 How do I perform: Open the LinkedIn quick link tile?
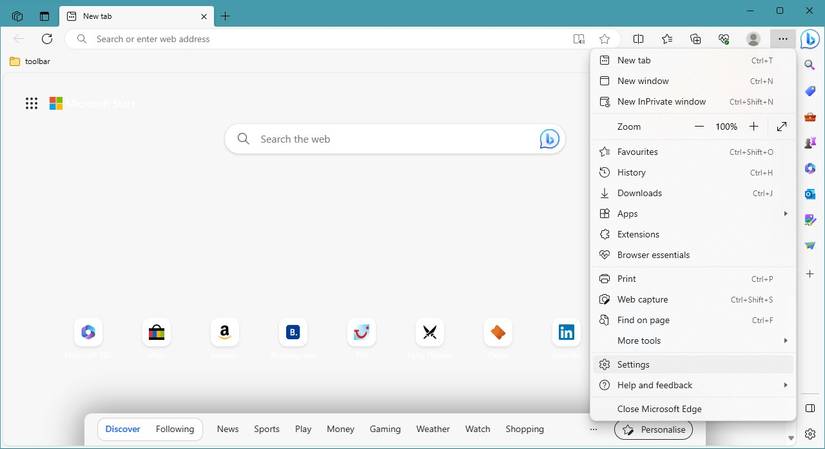click(566, 332)
